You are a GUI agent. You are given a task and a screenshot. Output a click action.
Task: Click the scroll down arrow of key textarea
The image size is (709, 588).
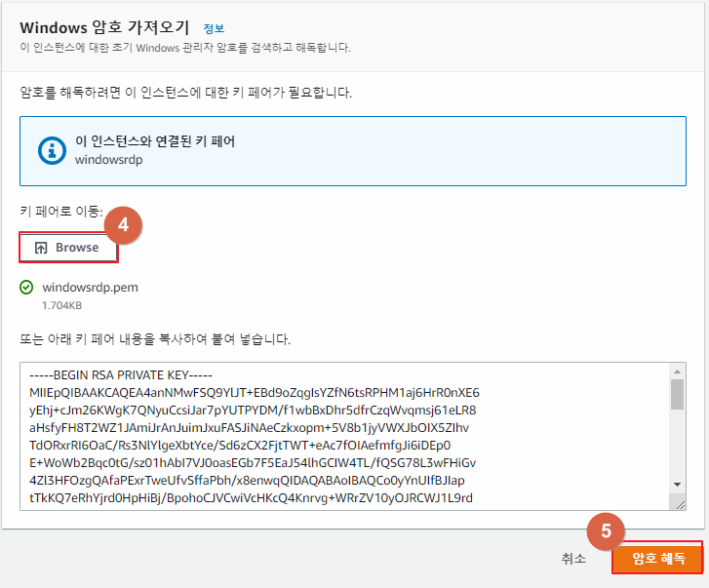[x=677, y=485]
